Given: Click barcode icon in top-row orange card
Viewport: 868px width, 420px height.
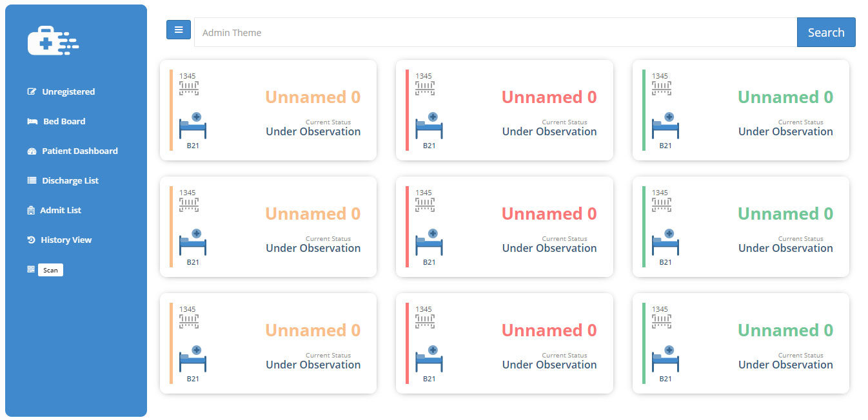Looking at the screenshot, I should coord(189,88).
